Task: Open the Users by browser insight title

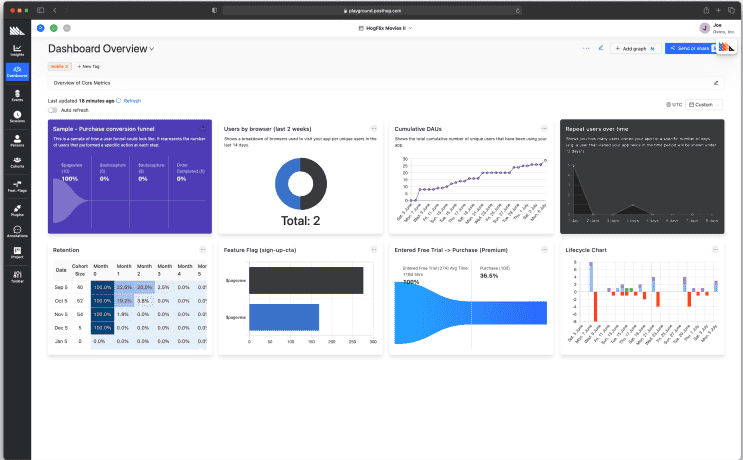Action: coord(267,129)
